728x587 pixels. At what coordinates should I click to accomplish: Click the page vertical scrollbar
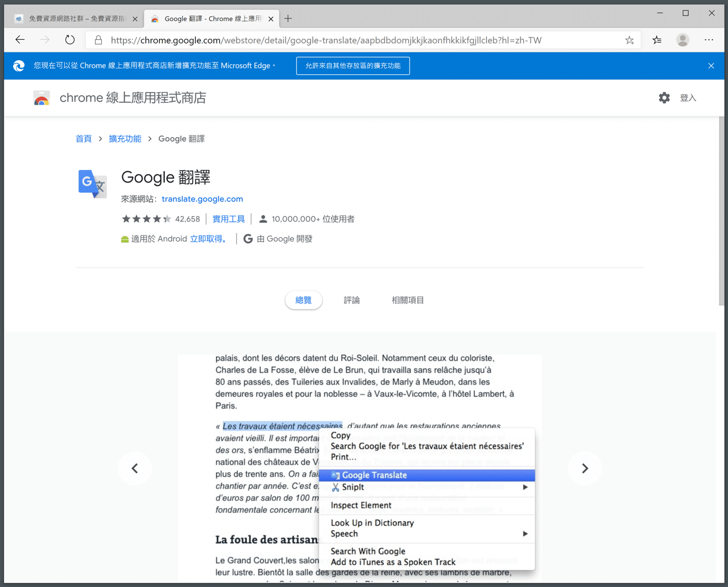pyautogui.click(x=722, y=211)
